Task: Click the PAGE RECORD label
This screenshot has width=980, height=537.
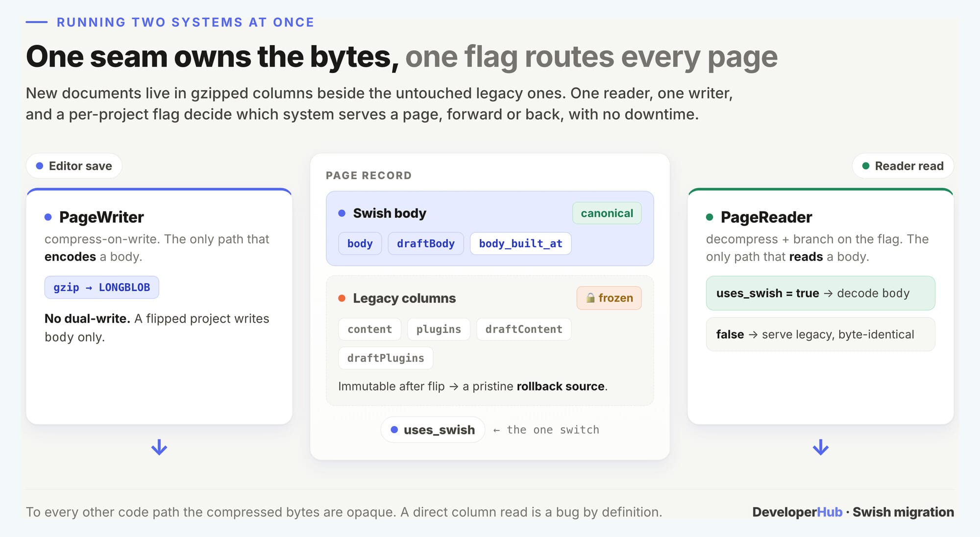Action: tap(369, 175)
